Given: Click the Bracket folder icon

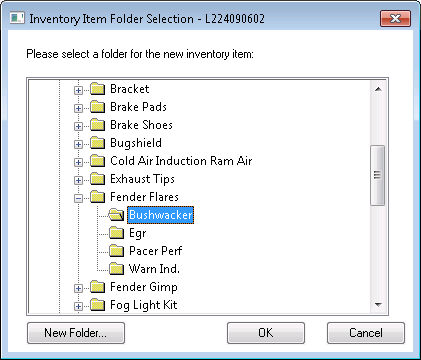Looking at the screenshot, I should click(x=98, y=89).
